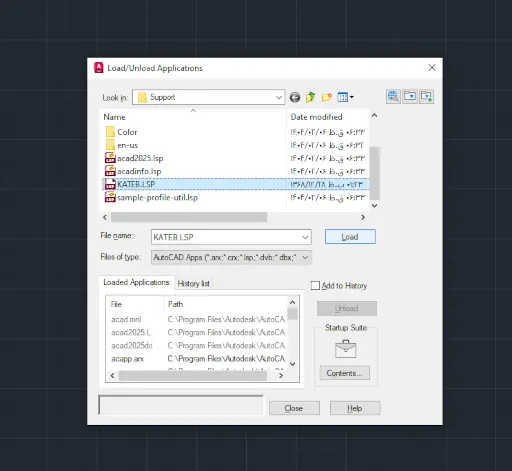
Task: Enable the Add to History checkbox
Action: [315, 286]
